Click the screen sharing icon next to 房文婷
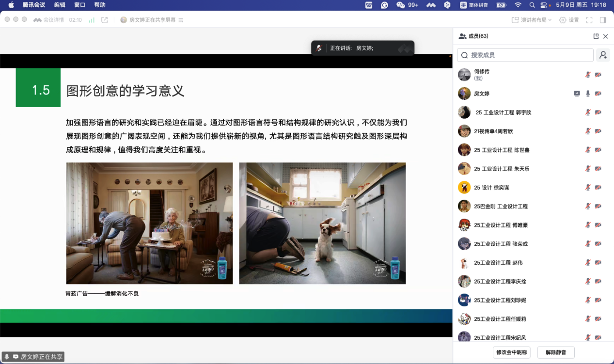 (x=577, y=94)
